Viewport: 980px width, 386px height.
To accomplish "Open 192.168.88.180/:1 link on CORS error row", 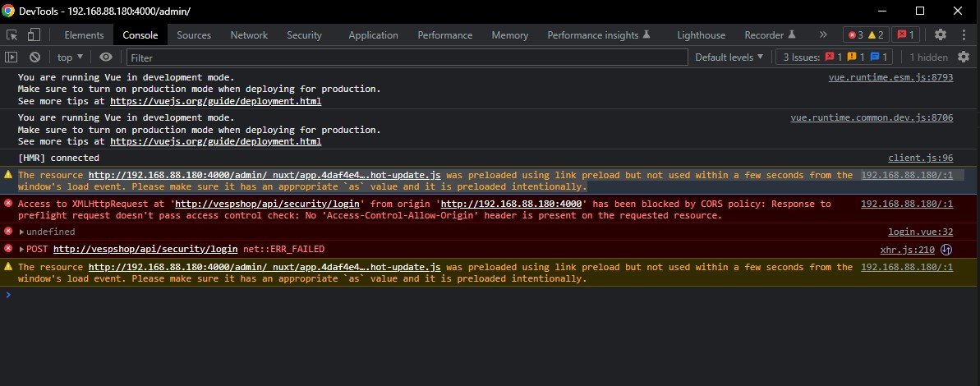I will coord(907,204).
